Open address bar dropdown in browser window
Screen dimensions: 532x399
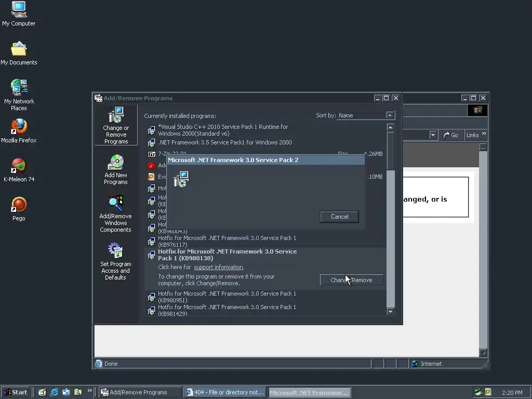coord(433,135)
